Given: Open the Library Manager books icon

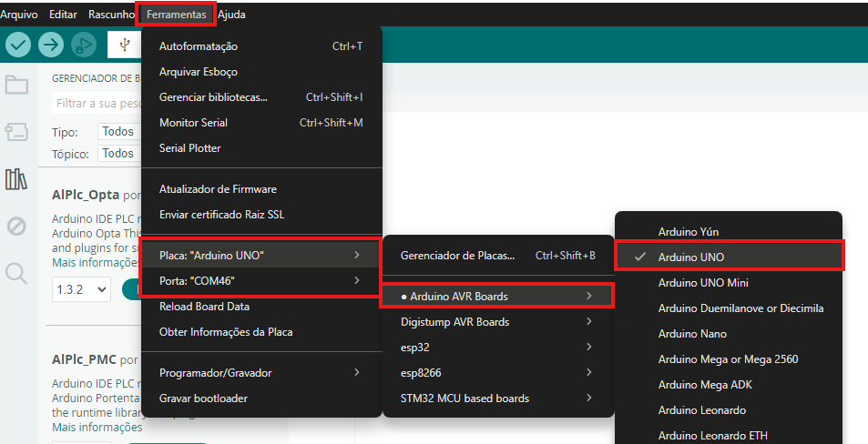Looking at the screenshot, I should (16, 179).
